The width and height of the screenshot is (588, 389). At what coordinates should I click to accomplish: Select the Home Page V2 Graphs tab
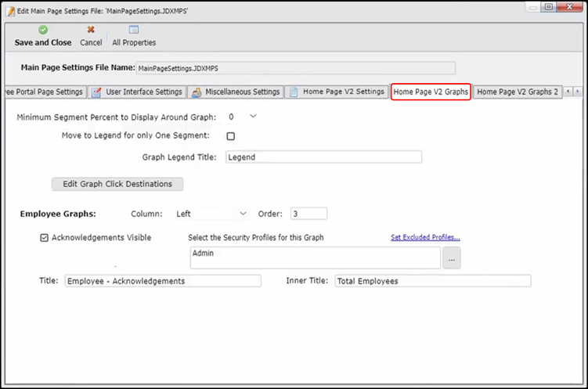[431, 92]
